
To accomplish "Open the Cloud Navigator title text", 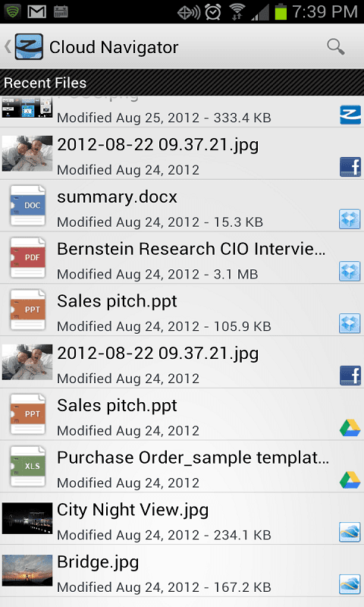I will 114,47.
